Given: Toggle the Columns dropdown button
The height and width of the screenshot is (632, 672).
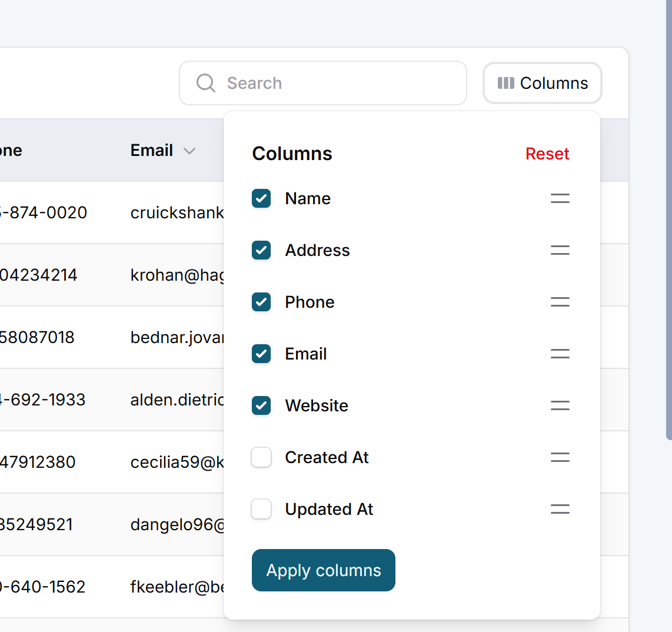Looking at the screenshot, I should coord(542,83).
